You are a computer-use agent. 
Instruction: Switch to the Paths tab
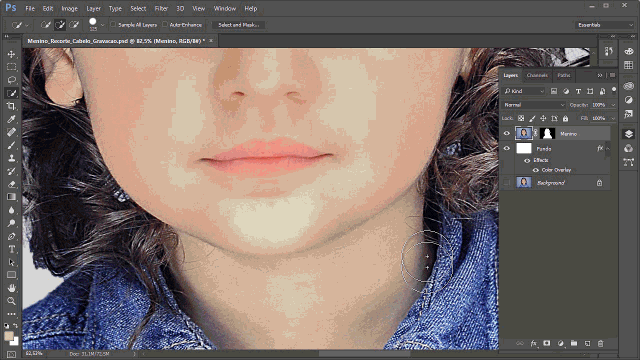click(x=564, y=75)
